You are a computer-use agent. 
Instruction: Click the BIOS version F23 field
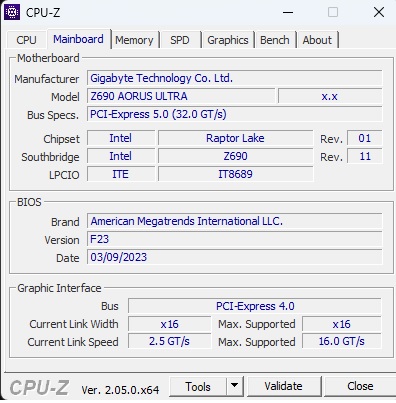click(235, 239)
